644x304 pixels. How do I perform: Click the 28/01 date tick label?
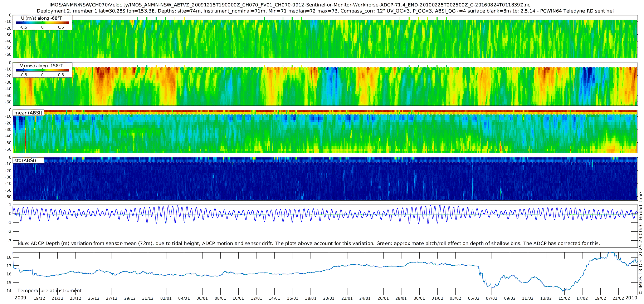tap(401, 298)
